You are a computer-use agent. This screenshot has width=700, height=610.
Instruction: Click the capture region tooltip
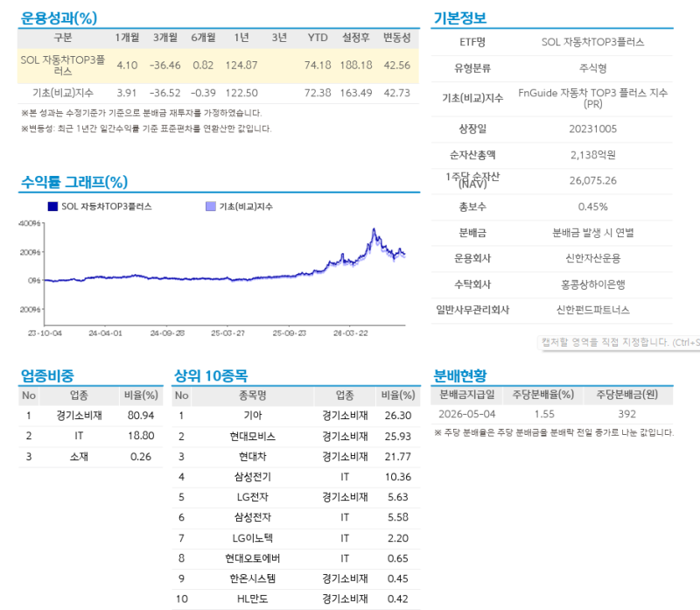(x=619, y=342)
